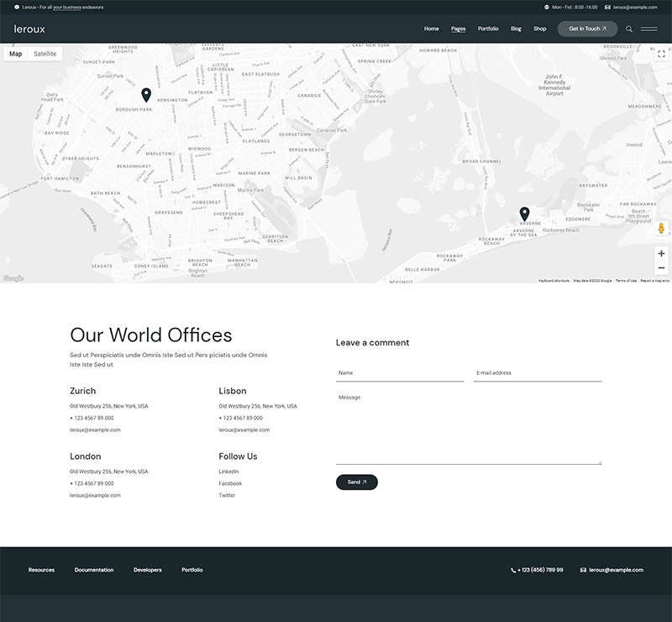Image resolution: width=672 pixels, height=622 pixels.
Task: Open the Pages menu
Action: [x=458, y=29]
